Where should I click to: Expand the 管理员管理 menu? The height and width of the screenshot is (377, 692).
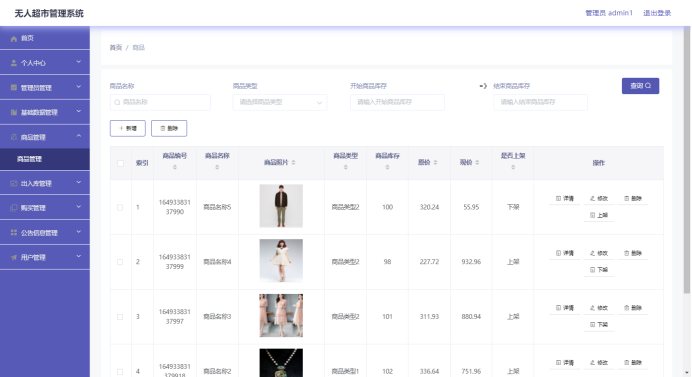[45, 87]
